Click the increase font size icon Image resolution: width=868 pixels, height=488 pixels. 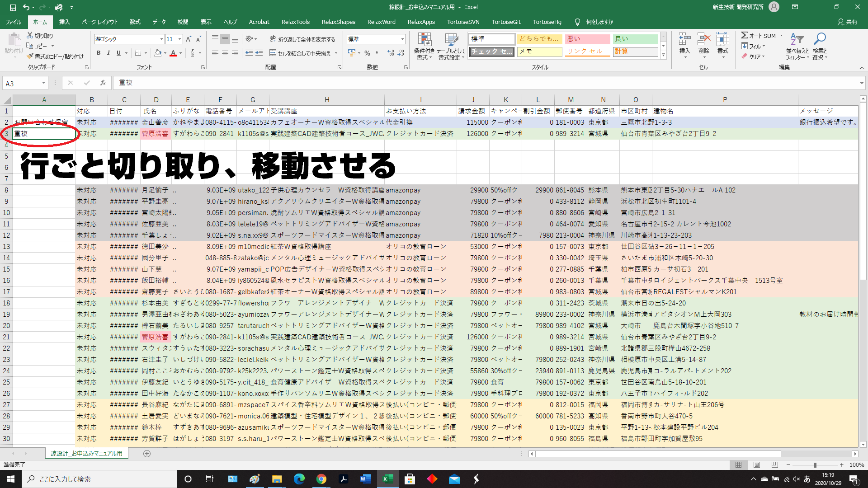pyautogui.click(x=189, y=39)
